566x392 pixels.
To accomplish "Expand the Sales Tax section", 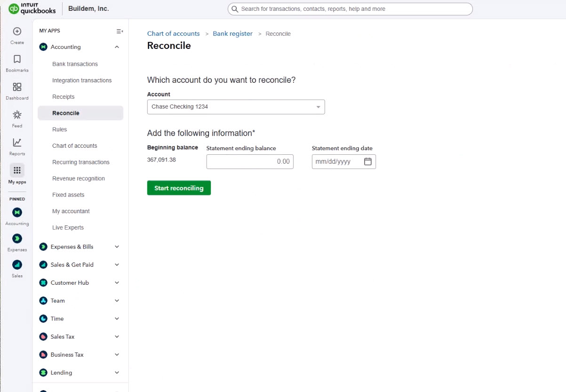I will 117,336.
